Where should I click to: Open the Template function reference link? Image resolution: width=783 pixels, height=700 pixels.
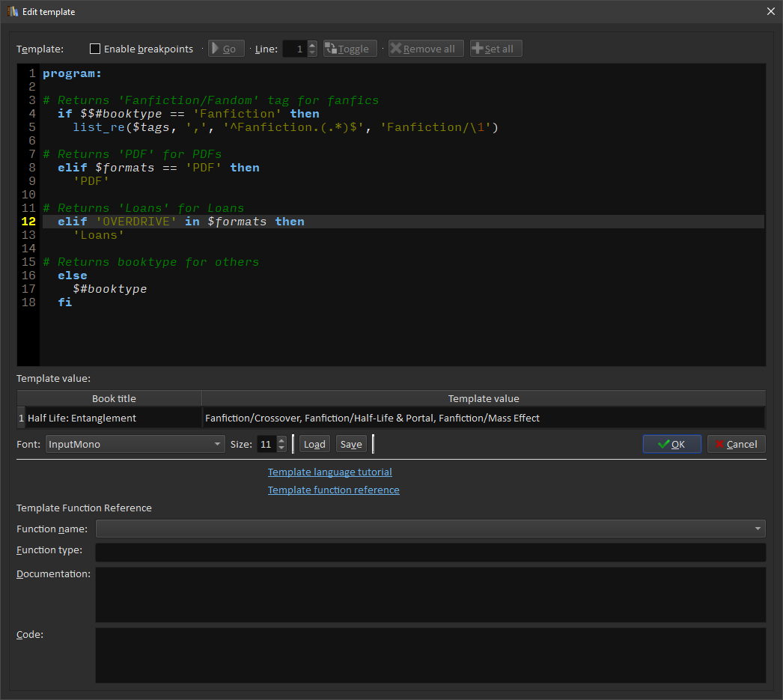coord(333,490)
